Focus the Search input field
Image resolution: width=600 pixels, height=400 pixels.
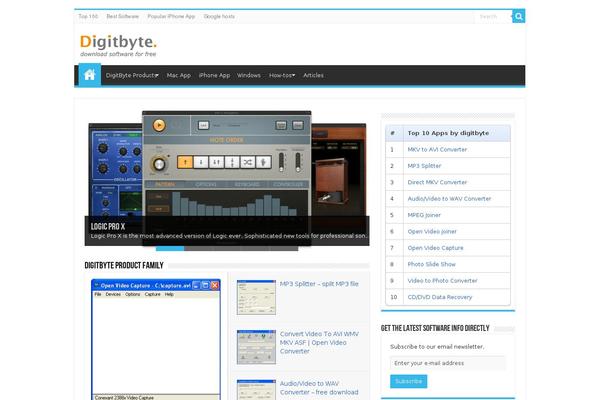coord(493,16)
